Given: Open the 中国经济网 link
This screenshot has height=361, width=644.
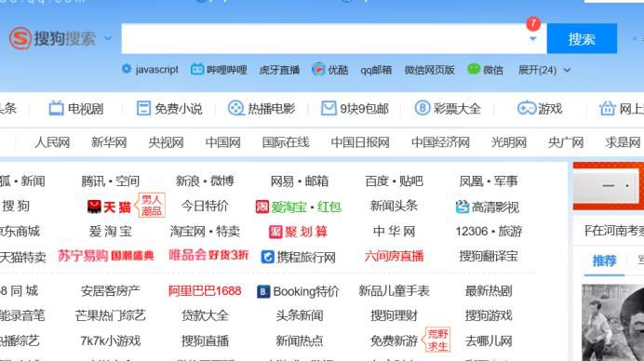Looking at the screenshot, I should (x=440, y=142).
